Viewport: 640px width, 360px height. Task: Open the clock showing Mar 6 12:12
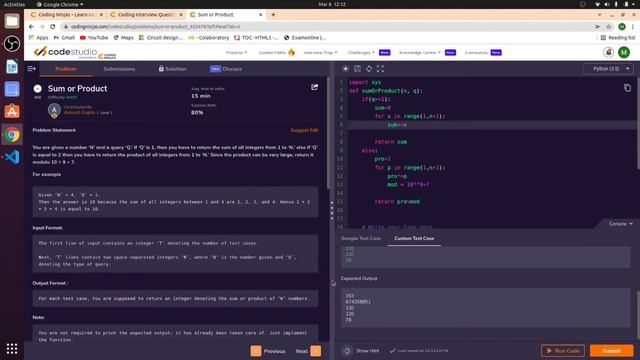point(332,4)
